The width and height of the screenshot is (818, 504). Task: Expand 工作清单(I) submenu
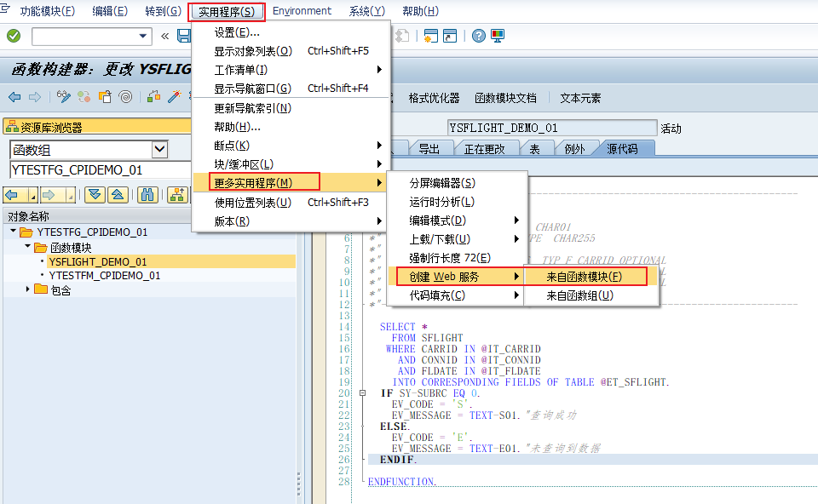tap(291, 70)
